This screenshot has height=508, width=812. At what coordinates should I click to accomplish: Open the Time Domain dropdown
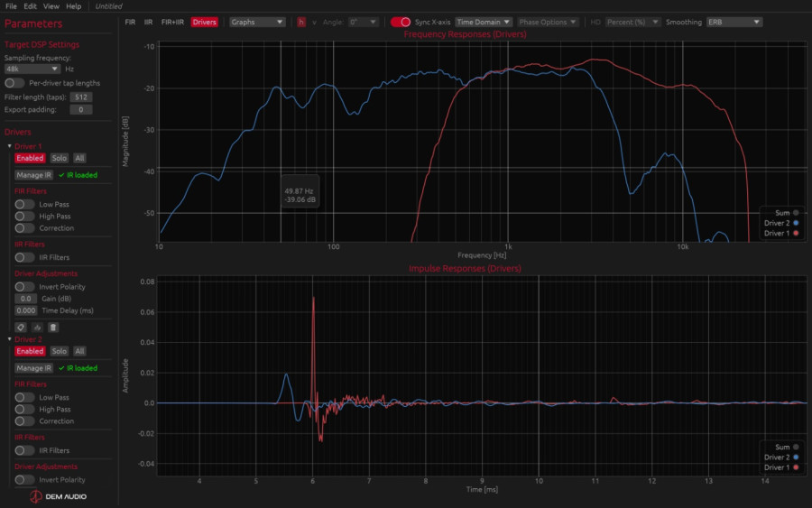tap(484, 23)
